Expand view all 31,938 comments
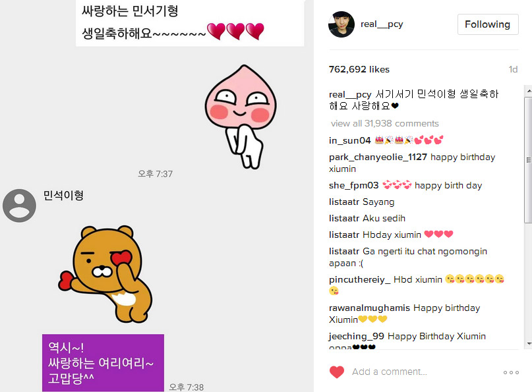Screen dimensions: 532x392 pos(385,123)
